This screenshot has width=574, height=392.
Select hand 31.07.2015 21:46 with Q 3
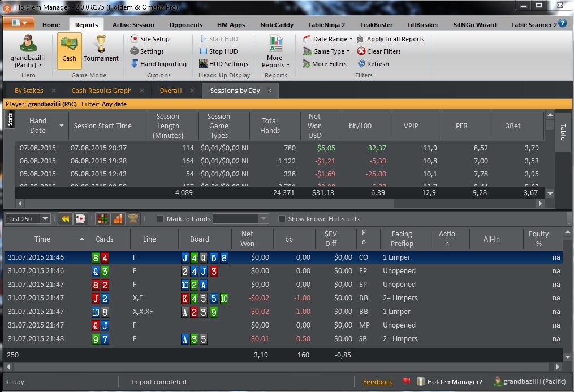click(x=283, y=271)
